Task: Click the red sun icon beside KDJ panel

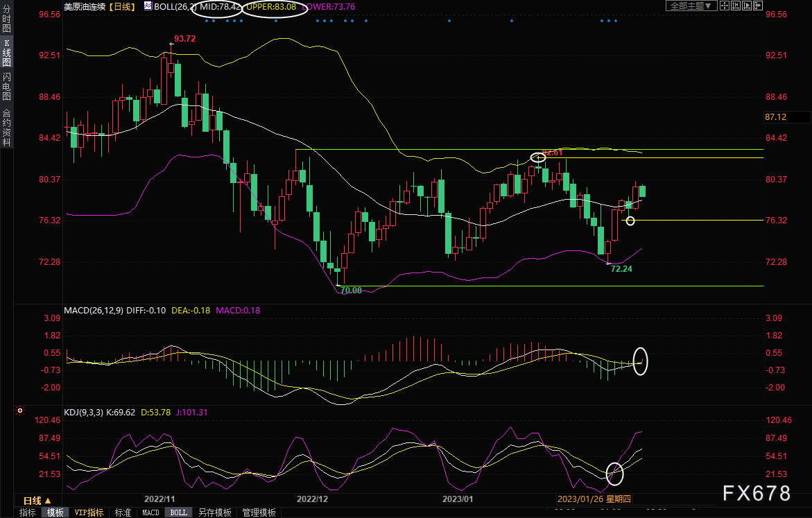Action: tap(20, 411)
